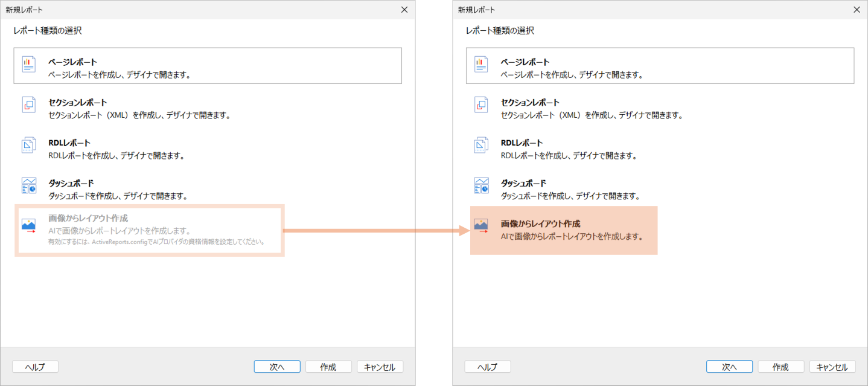Click the highlighted AI layout icon on the right
The height and width of the screenshot is (386, 868).
(480, 225)
